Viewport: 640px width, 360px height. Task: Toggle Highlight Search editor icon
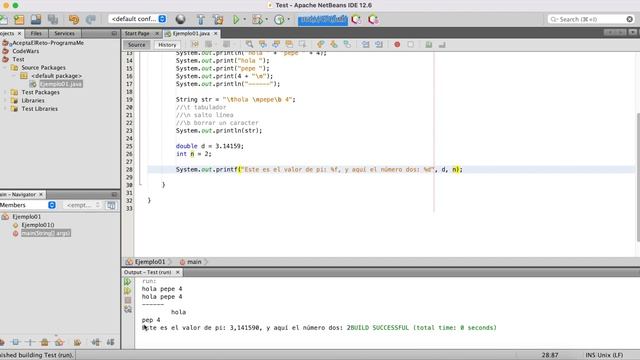click(x=289, y=44)
